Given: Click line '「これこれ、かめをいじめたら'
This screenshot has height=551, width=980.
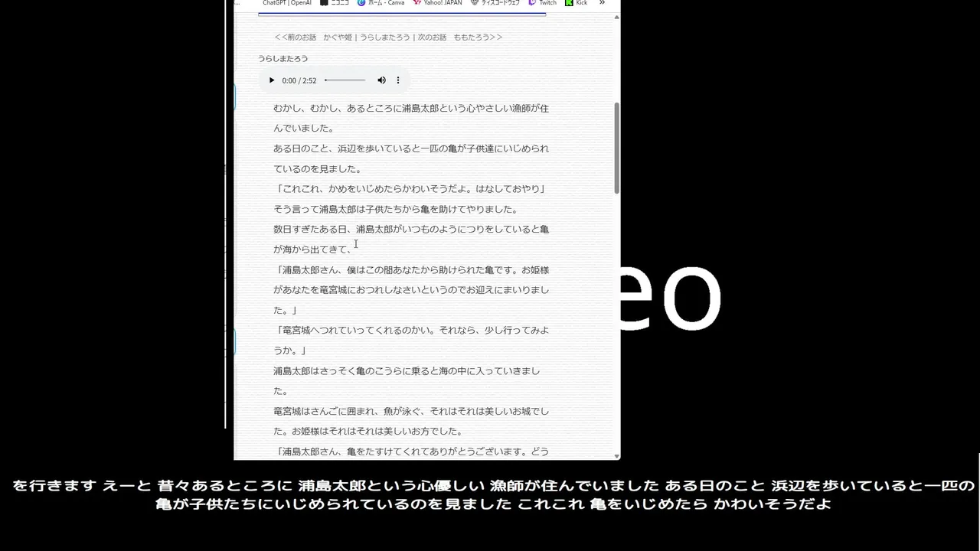Looking at the screenshot, I should (x=410, y=189).
